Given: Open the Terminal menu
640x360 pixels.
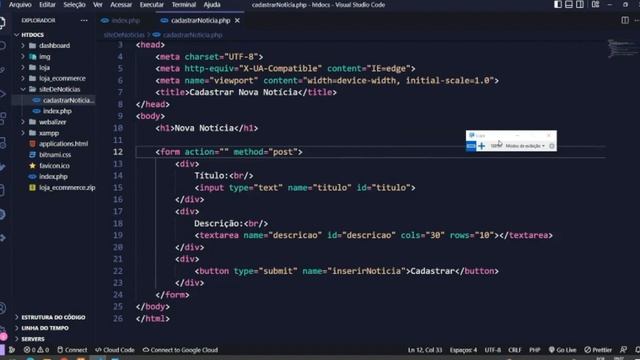Looking at the screenshot, I should pos(184,5).
